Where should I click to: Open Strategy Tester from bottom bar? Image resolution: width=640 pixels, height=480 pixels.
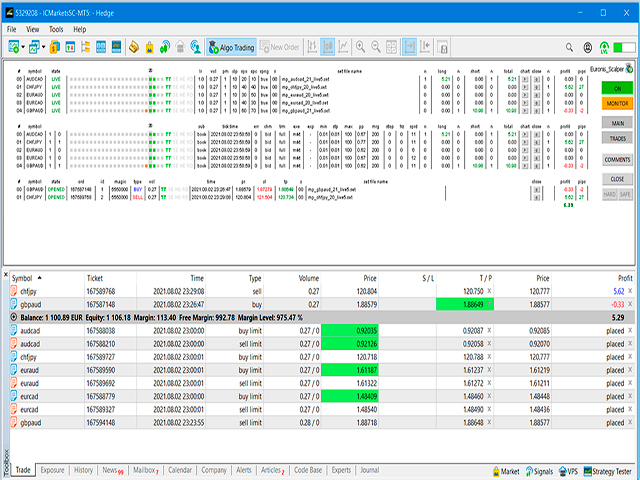pyautogui.click(x=607, y=471)
